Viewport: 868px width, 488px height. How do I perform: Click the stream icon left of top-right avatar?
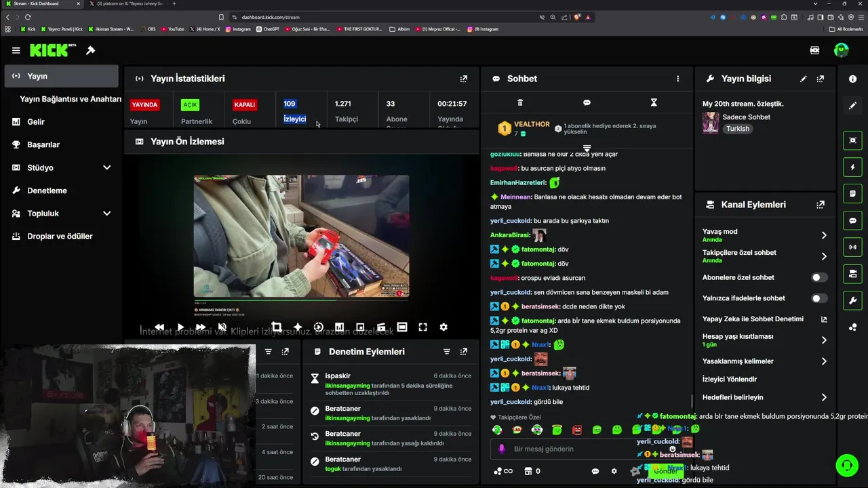coord(815,50)
